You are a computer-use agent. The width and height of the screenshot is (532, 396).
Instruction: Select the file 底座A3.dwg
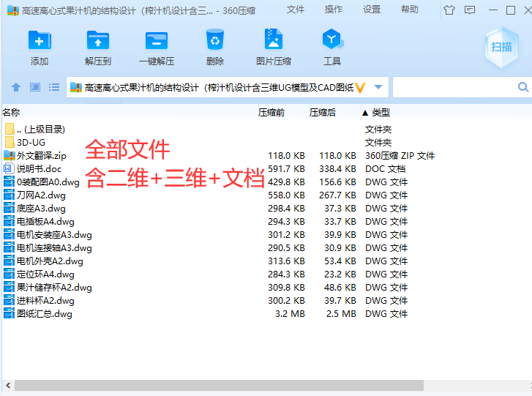click(x=41, y=209)
